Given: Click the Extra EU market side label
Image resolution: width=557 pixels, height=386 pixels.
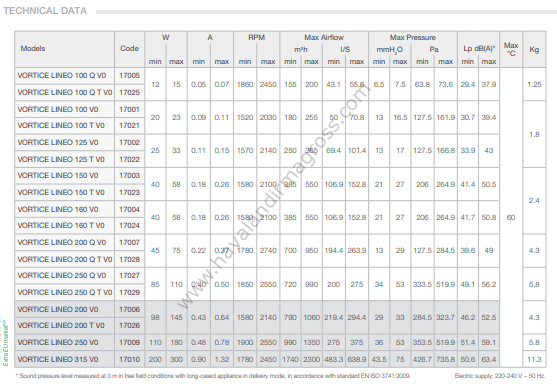Looking at the screenshot, I should [5, 343].
